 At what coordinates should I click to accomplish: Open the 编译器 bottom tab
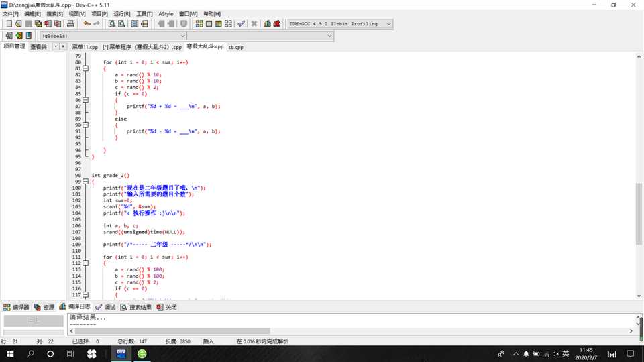[x=16, y=307]
